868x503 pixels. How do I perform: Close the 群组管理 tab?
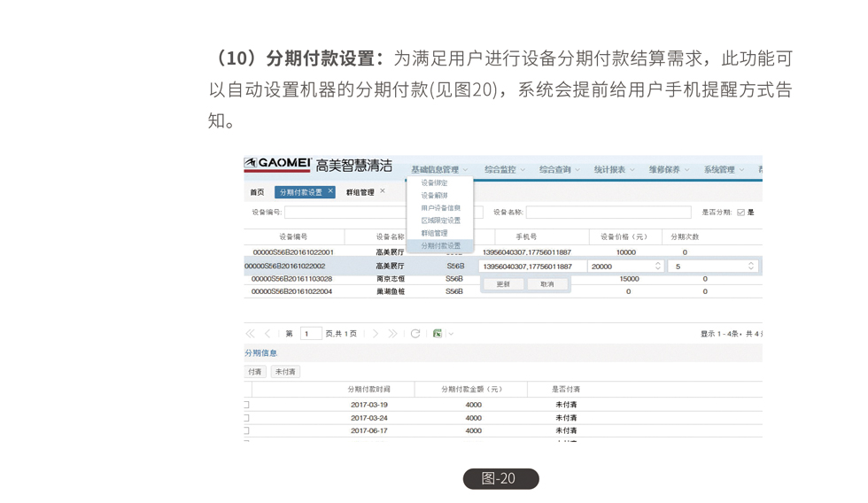click(383, 191)
